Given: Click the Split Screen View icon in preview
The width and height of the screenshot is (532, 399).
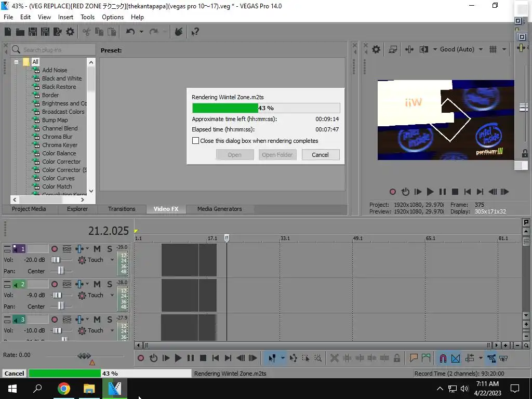Looking at the screenshot, I should tap(424, 49).
